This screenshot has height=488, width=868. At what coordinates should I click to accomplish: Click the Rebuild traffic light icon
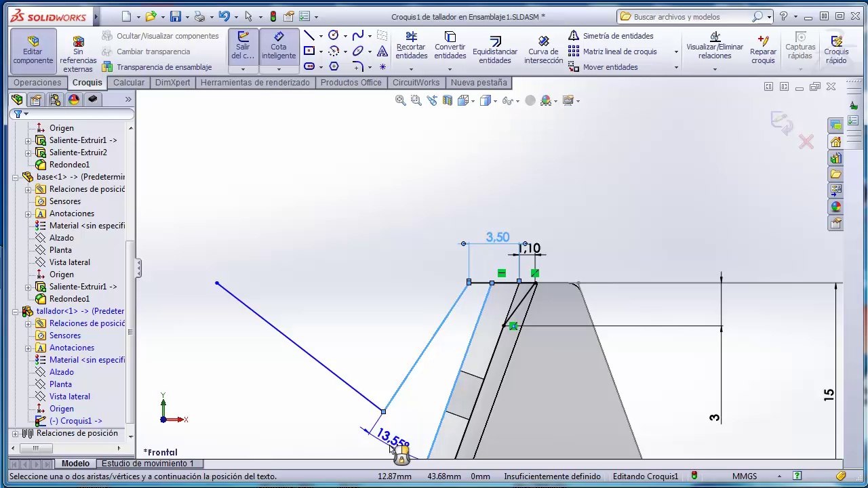coord(273,16)
